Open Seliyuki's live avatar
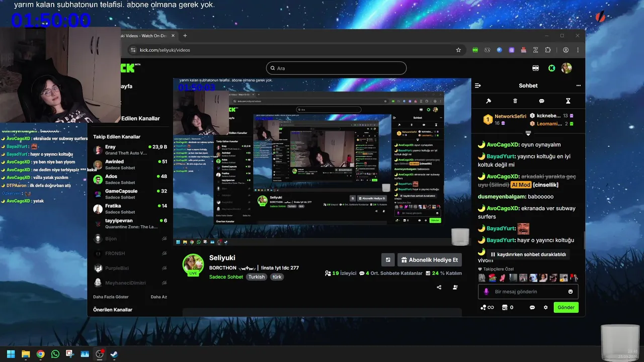Image resolution: width=644 pixels, height=362 pixels. coord(193,265)
